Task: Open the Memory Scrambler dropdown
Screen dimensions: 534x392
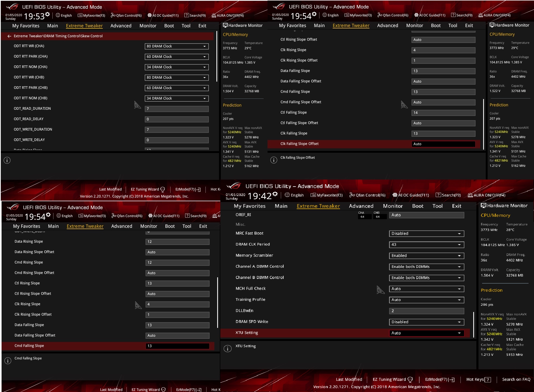Action: tap(426, 256)
